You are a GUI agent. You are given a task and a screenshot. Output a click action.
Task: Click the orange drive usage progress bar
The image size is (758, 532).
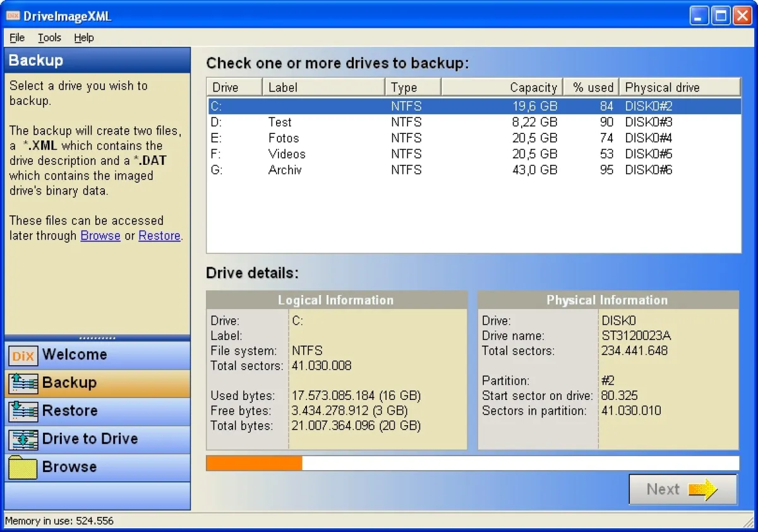255,464
